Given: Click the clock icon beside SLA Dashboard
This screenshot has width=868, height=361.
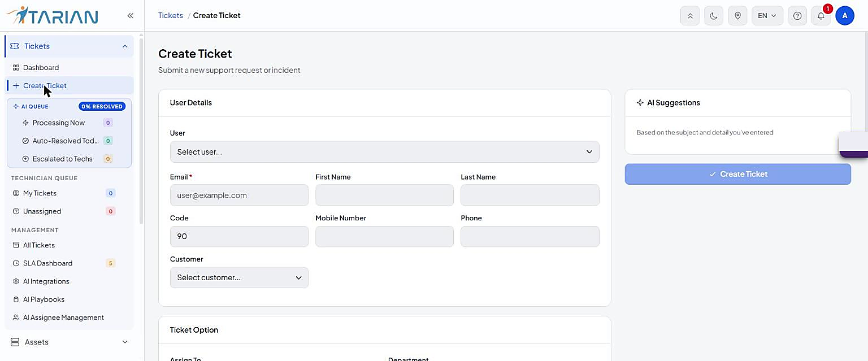Looking at the screenshot, I should coord(16,263).
